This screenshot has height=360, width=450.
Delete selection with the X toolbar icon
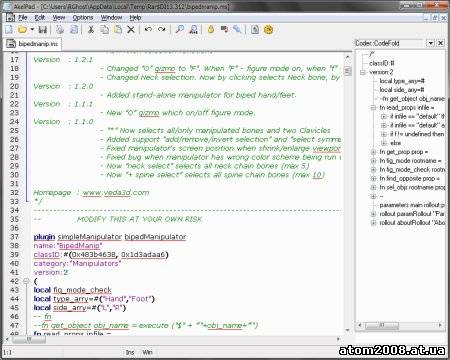[x=131, y=30]
